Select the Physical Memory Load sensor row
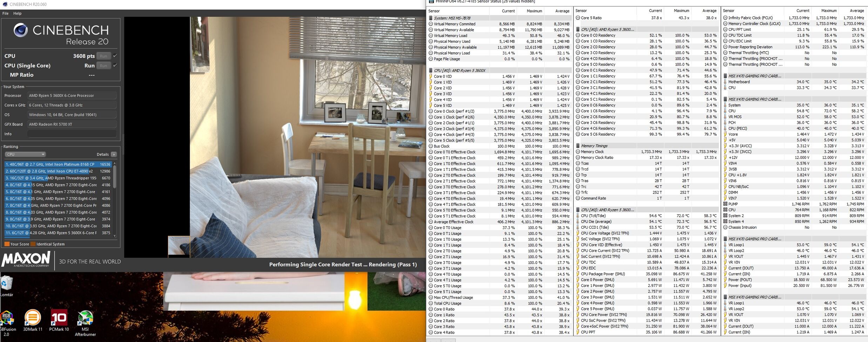868x342 pixels. coord(499,53)
